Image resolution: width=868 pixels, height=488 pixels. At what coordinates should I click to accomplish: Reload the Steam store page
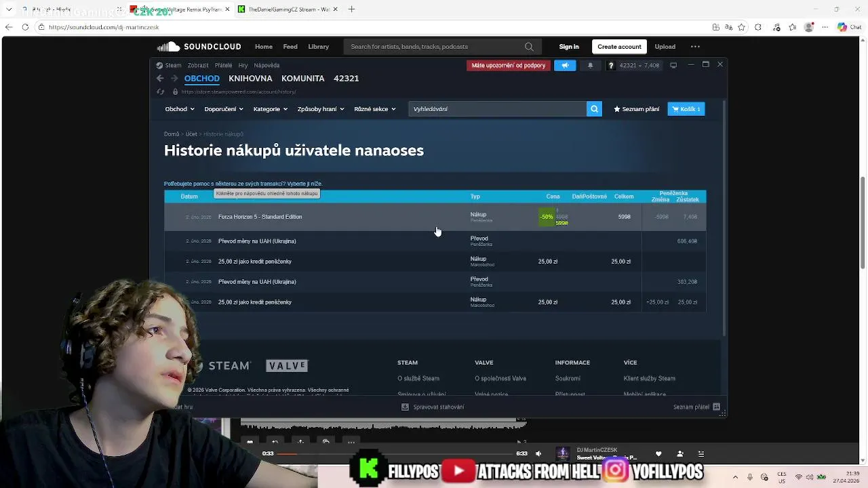click(160, 91)
